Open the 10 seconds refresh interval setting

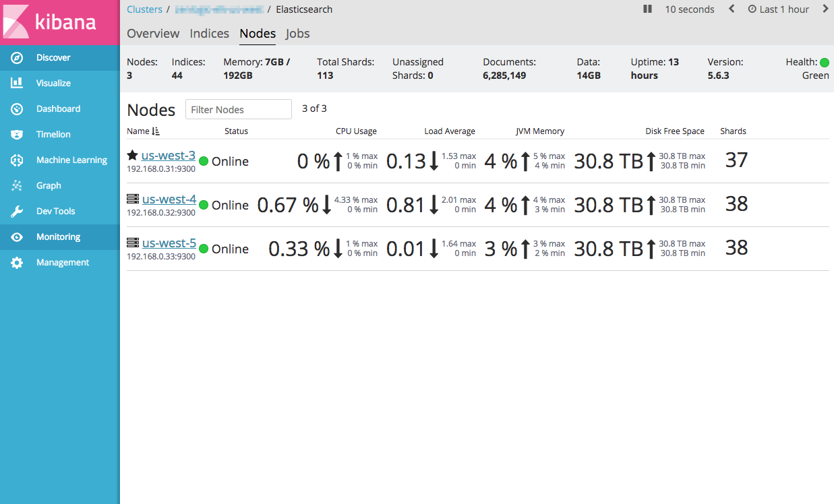click(x=689, y=9)
